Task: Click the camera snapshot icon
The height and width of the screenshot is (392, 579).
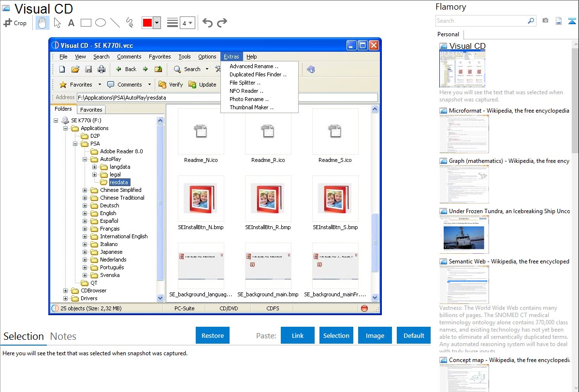Action: point(545,21)
